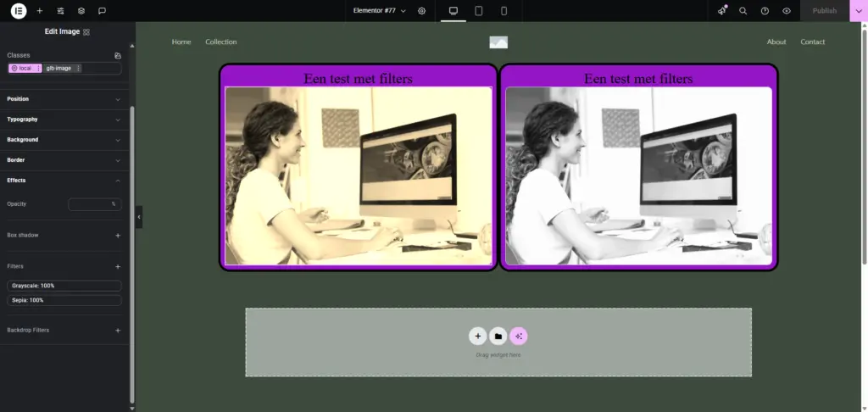
Task: Add a Backdrop Filter with plus icon
Action: click(x=117, y=331)
